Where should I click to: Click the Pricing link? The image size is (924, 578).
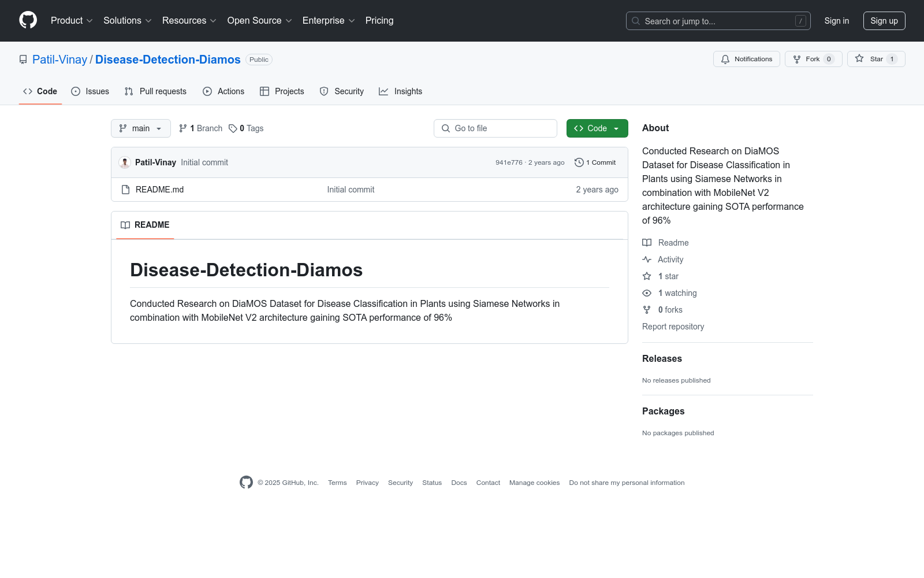(379, 20)
